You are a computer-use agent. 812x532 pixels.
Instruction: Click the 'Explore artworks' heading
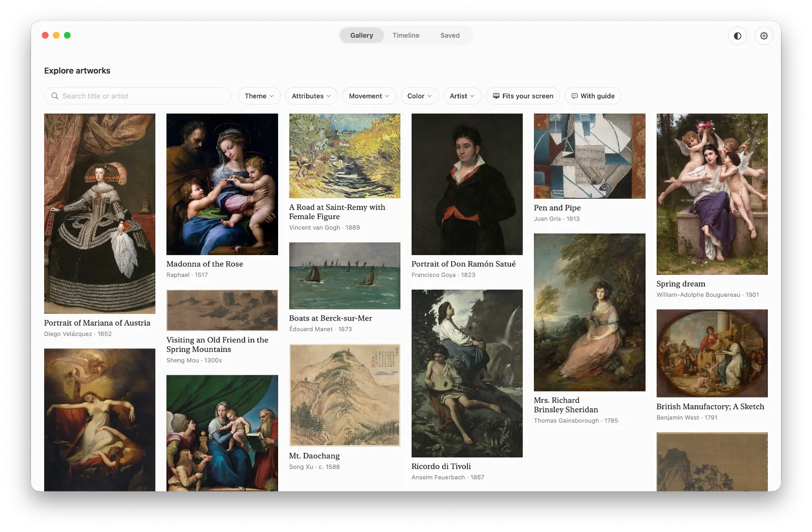(77, 71)
